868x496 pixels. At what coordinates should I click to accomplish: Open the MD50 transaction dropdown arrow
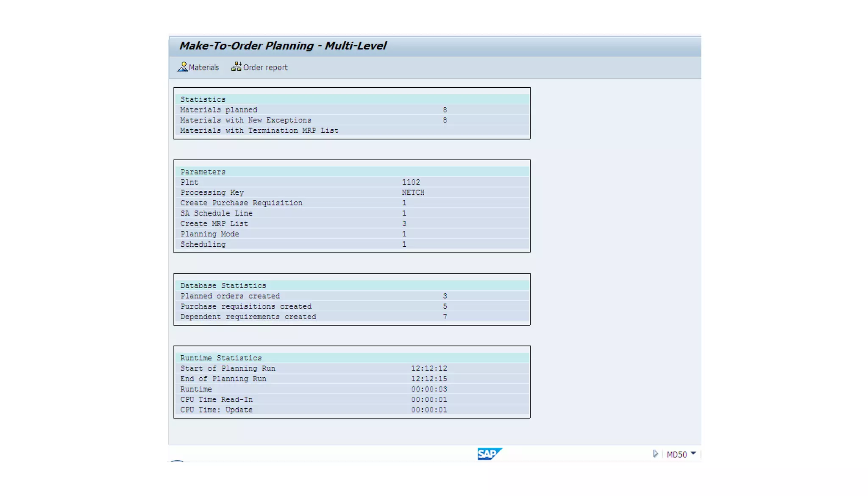click(x=693, y=454)
